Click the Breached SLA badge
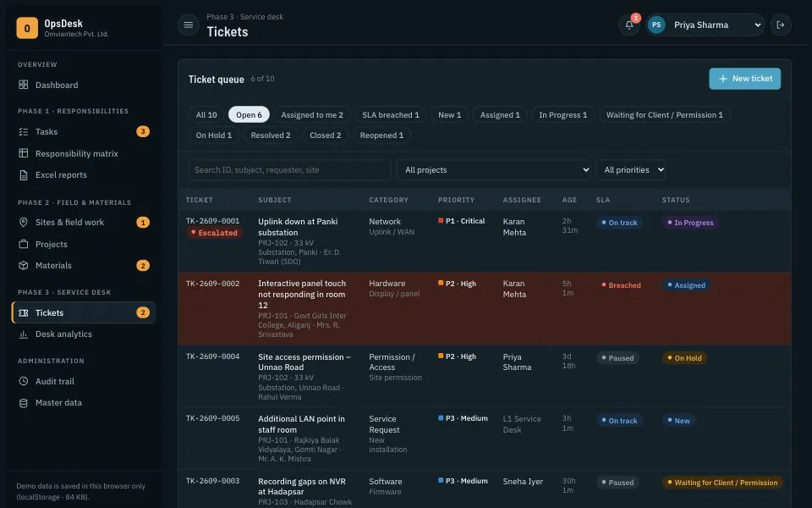This screenshot has height=508, width=812. [x=621, y=285]
